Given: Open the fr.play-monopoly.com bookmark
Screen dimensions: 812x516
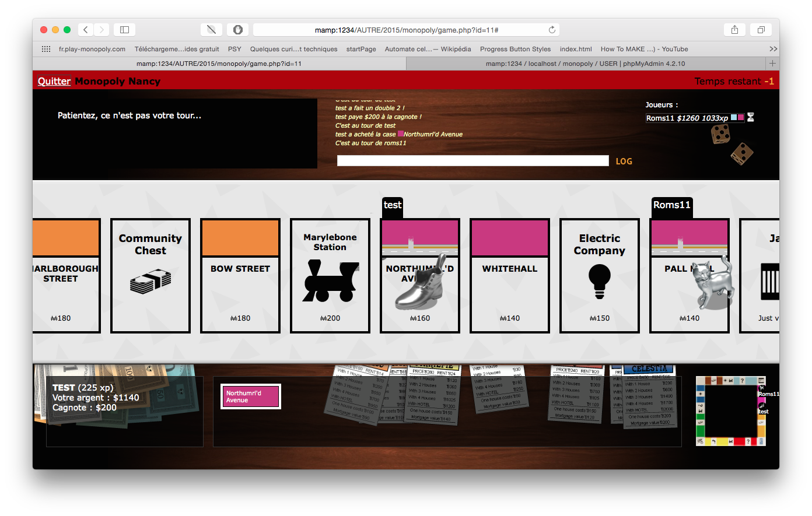Looking at the screenshot, I should [92, 49].
